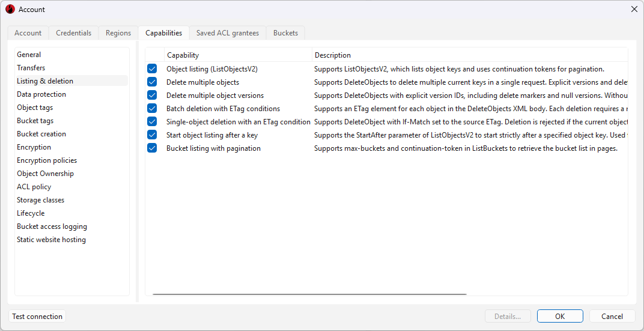This screenshot has width=644, height=331.
Task: Click the Cancel button
Action: [x=612, y=316]
